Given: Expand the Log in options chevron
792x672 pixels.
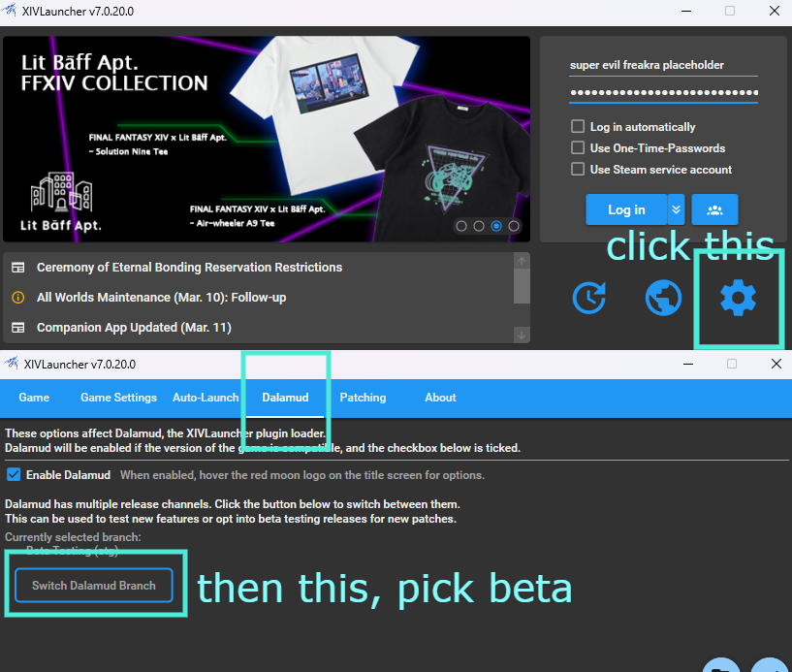Looking at the screenshot, I should coord(676,209).
